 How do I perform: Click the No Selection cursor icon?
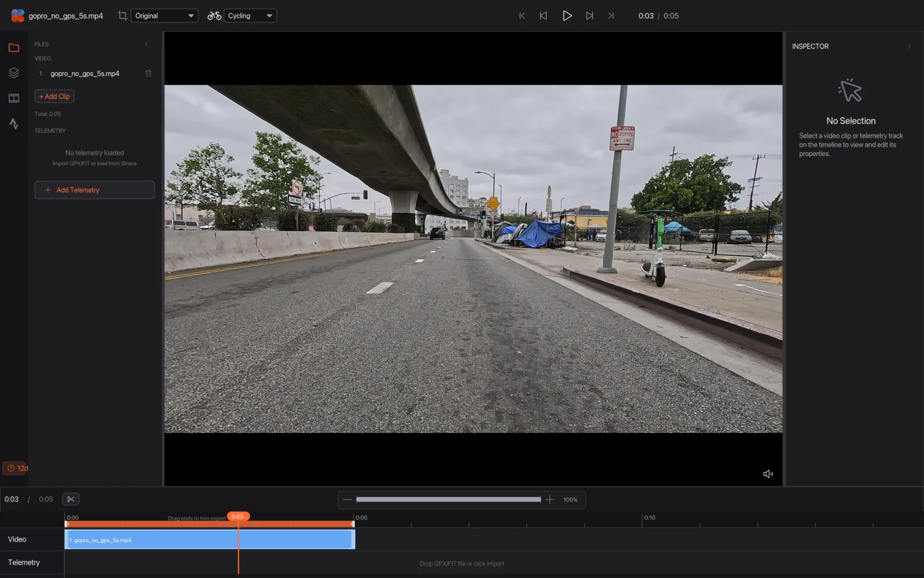point(850,90)
